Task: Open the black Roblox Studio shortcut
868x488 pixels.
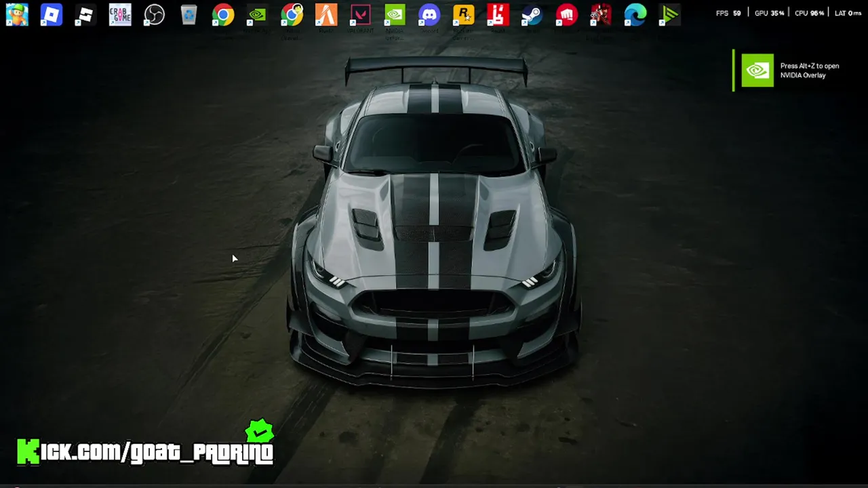Action: point(85,14)
